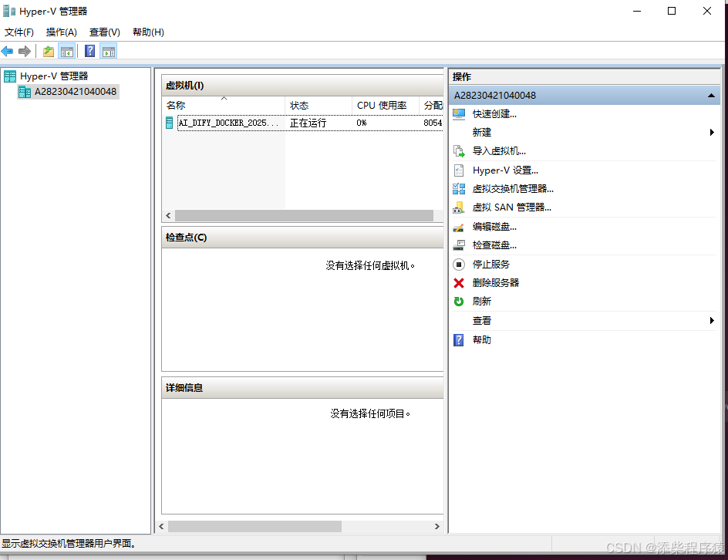Select the AI_DIFY_DOCKER_2025 virtual machine row
This screenshot has height=560, width=728.
pos(304,123)
